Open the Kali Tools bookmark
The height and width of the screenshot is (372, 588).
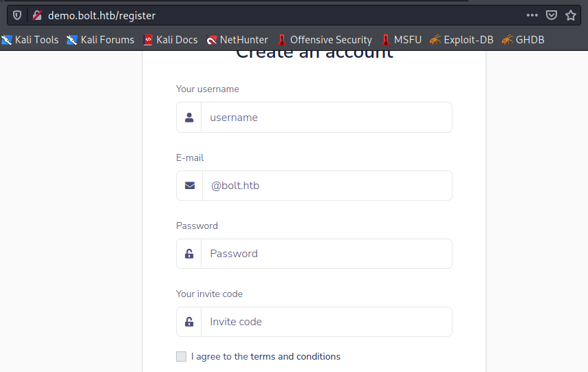pyautogui.click(x=30, y=40)
